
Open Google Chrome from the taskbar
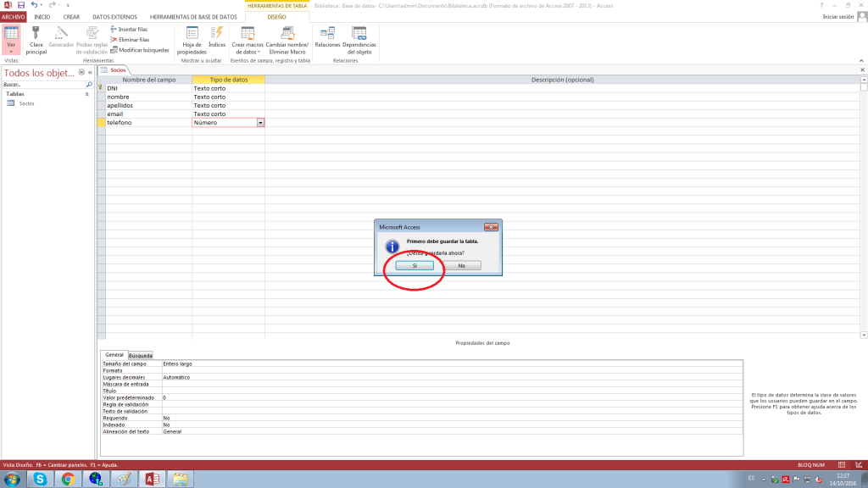[x=67, y=479]
